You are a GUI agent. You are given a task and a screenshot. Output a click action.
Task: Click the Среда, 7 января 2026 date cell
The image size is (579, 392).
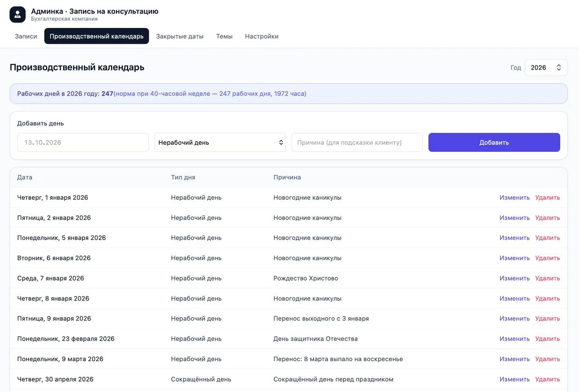51,279
